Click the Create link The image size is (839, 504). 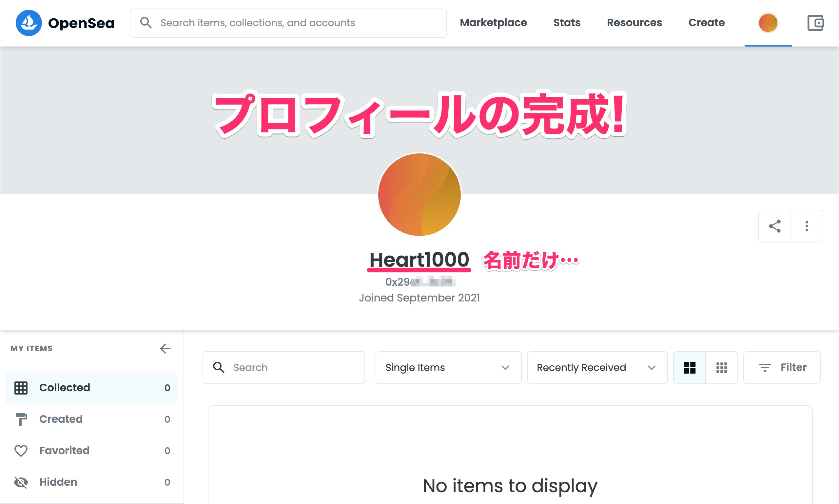706,23
